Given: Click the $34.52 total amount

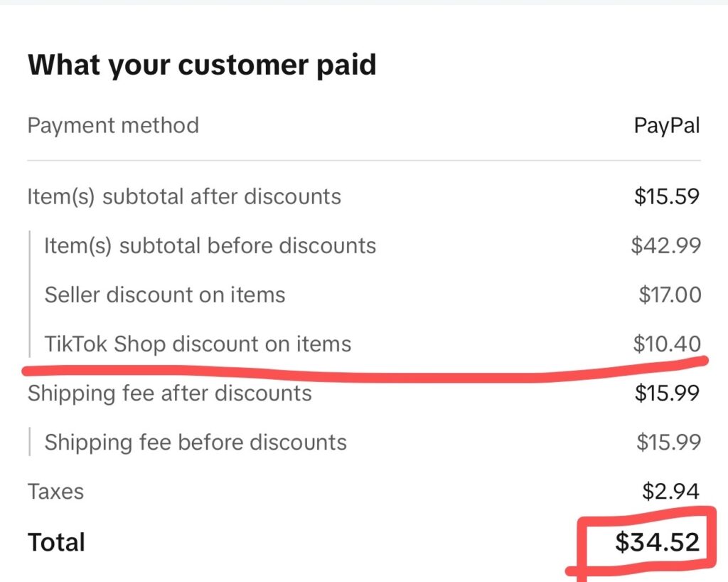Looking at the screenshot, I should click(657, 543).
